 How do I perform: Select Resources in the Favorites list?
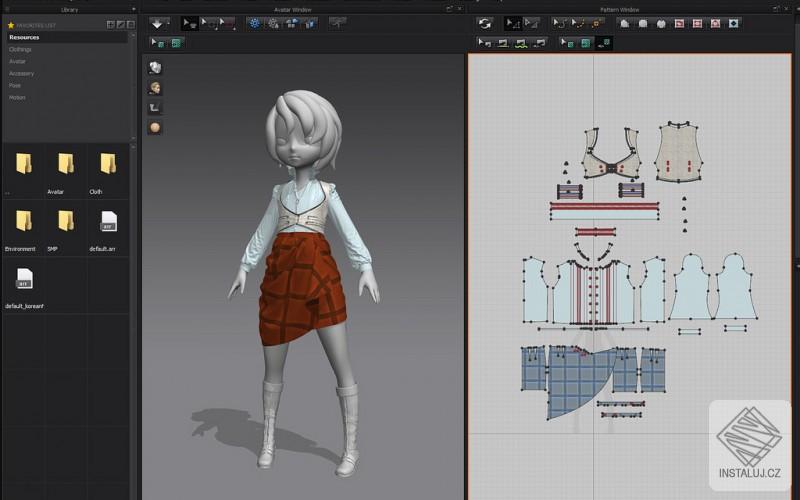(x=24, y=37)
